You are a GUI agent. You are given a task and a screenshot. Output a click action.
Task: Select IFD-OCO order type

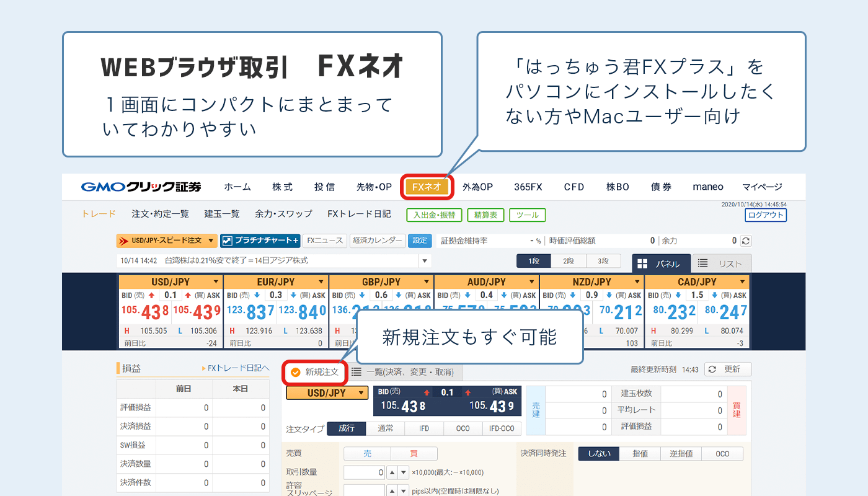502,428
